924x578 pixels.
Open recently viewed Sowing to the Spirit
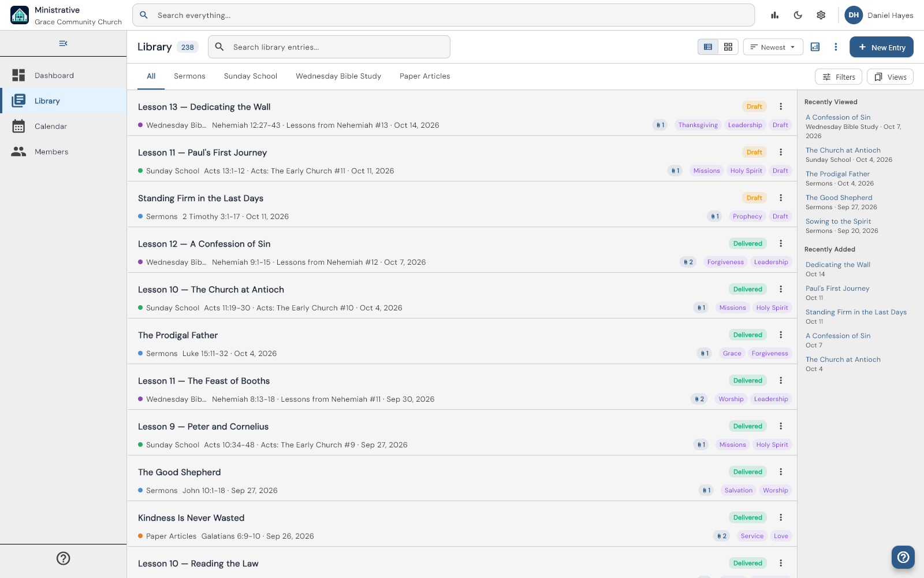(x=838, y=221)
